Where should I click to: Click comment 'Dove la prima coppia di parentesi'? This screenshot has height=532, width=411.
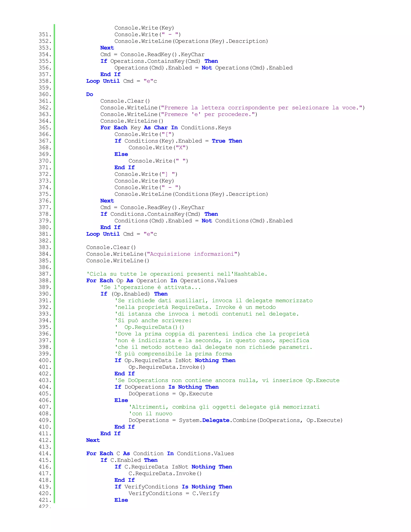point(212,334)
